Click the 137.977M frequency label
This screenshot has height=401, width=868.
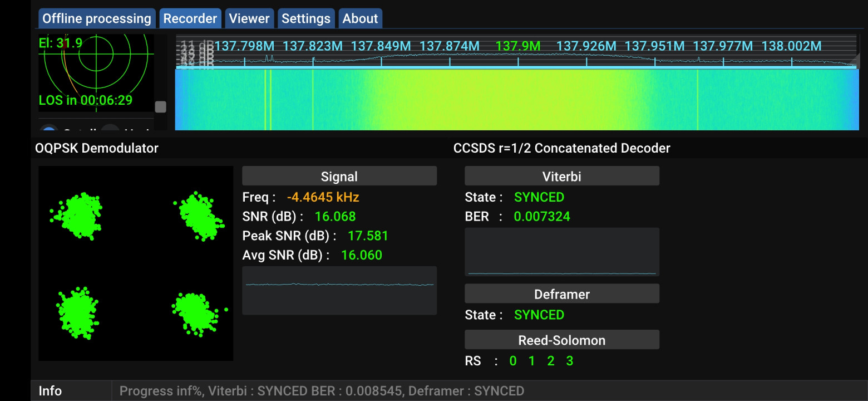(723, 46)
